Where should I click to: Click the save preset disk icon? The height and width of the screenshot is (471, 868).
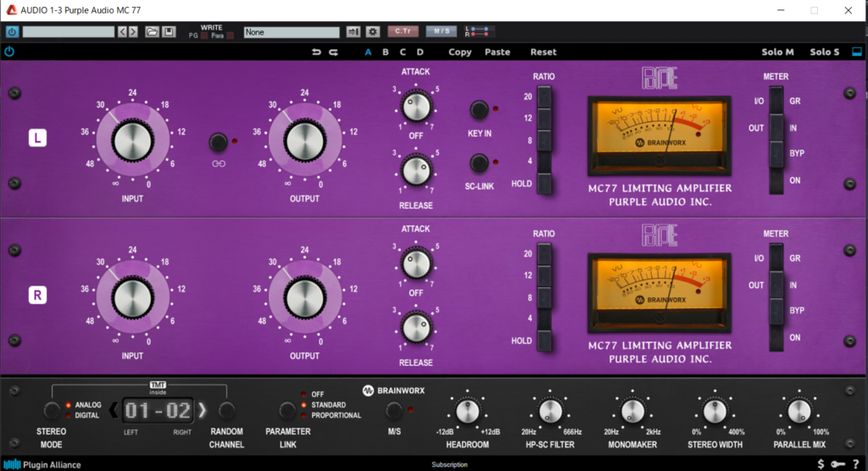tap(169, 32)
